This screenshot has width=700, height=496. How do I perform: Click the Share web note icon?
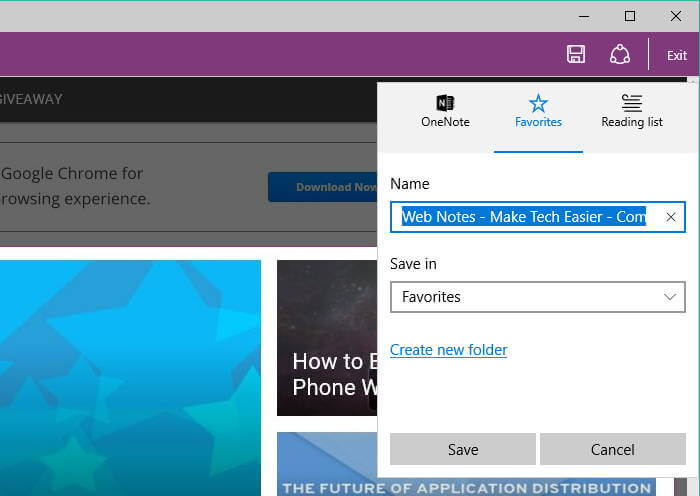[x=620, y=54]
